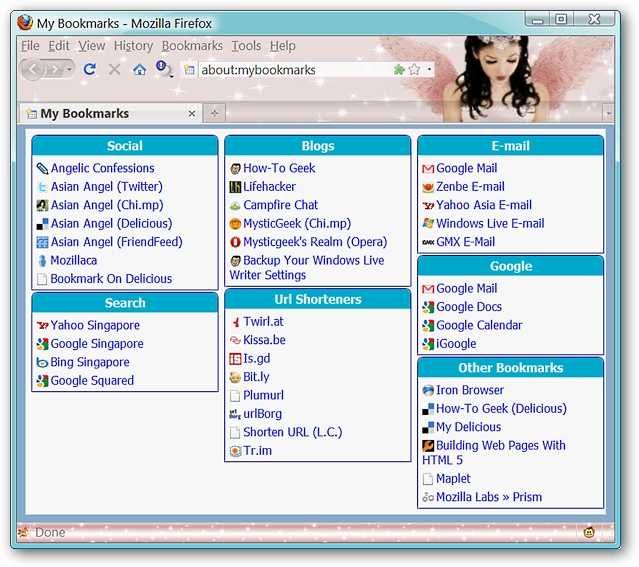Open the Yahoo Asia E-mail link
This screenshot has width=639, height=567.
484,205
